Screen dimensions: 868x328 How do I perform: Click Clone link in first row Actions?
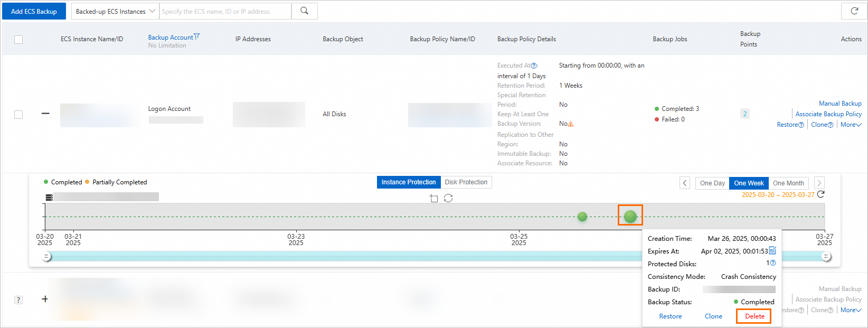[819, 125]
